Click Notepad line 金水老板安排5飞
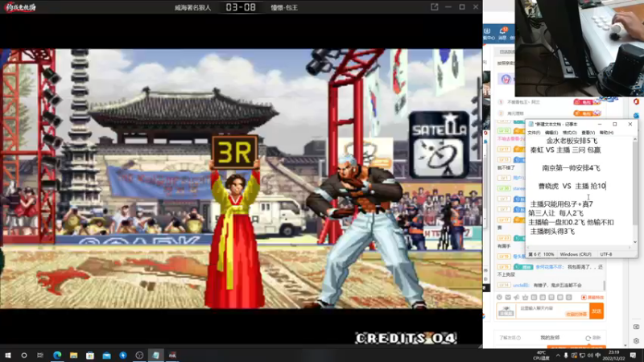This screenshot has height=362, width=644. tap(572, 141)
